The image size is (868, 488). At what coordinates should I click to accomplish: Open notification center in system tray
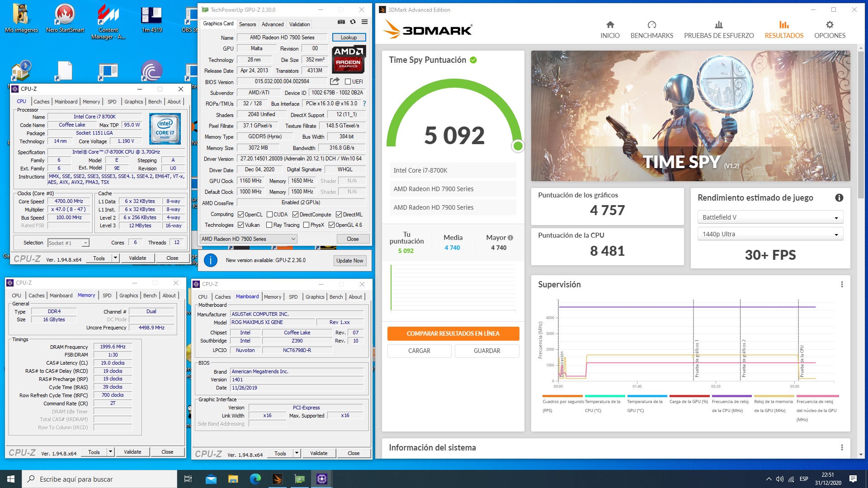(853, 479)
